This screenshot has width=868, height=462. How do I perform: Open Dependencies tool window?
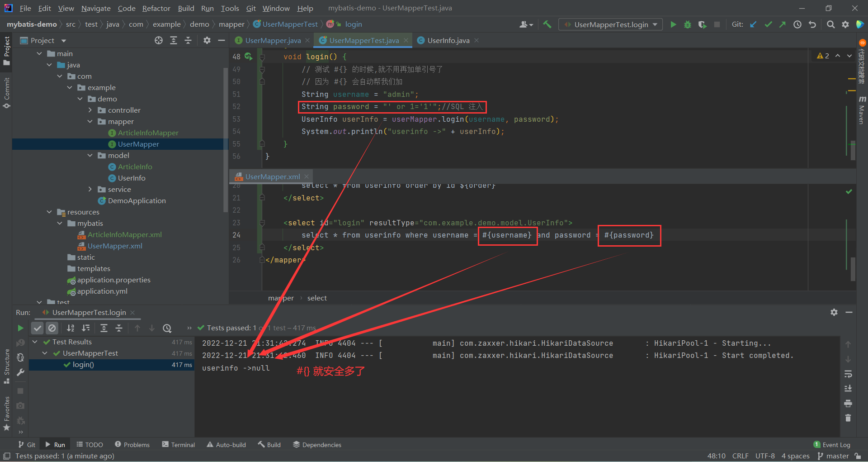pos(317,445)
